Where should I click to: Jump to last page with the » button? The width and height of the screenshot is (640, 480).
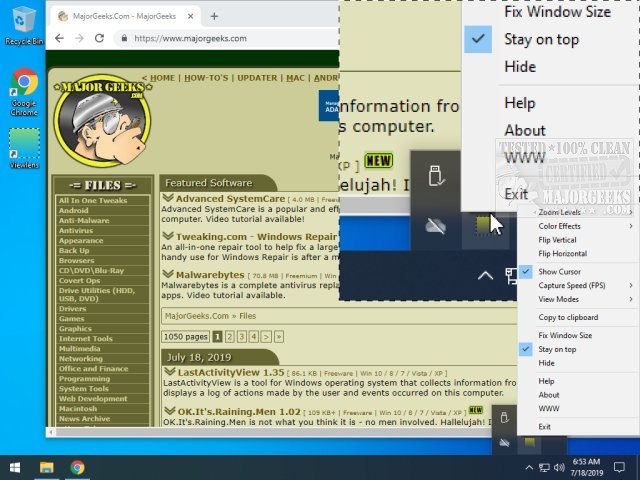click(x=279, y=337)
